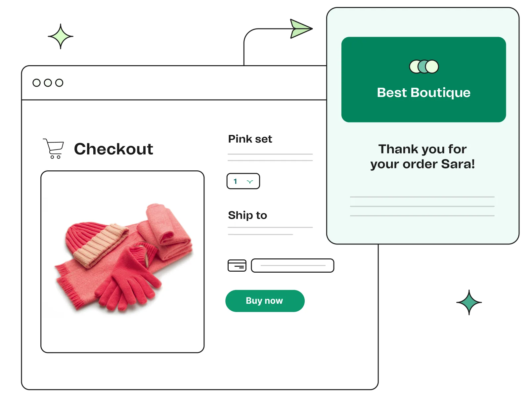Click the Pink set product title
532x404 pixels.
[x=250, y=139]
